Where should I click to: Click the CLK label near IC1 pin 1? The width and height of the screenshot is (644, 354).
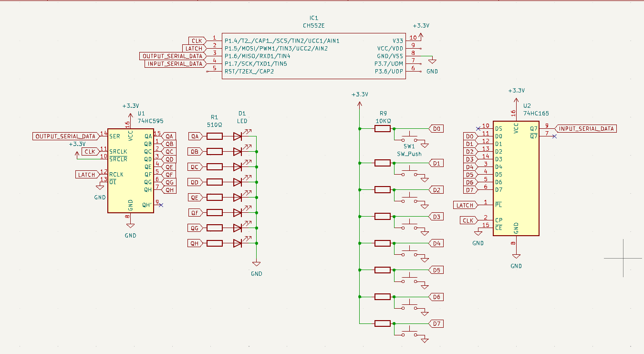point(197,41)
